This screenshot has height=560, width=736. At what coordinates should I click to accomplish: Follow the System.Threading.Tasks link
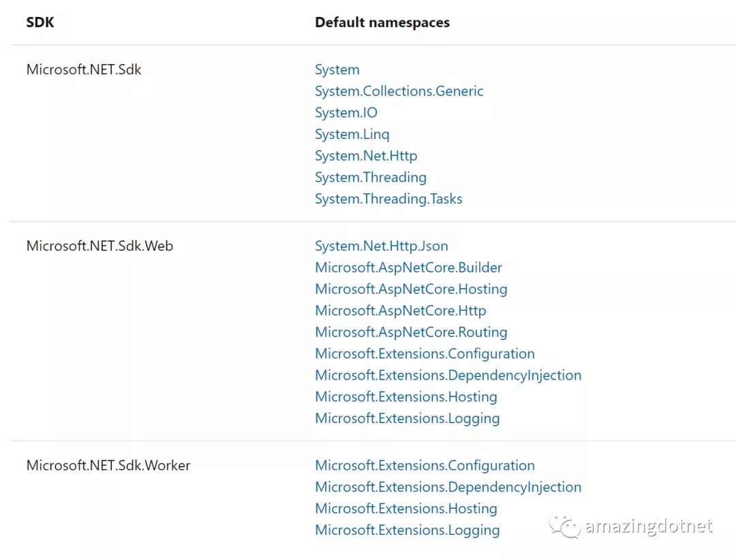point(388,199)
